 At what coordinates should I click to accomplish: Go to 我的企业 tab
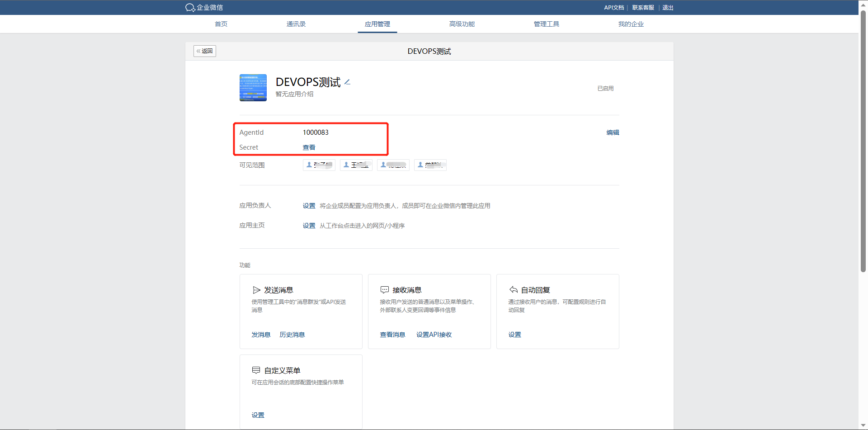631,24
